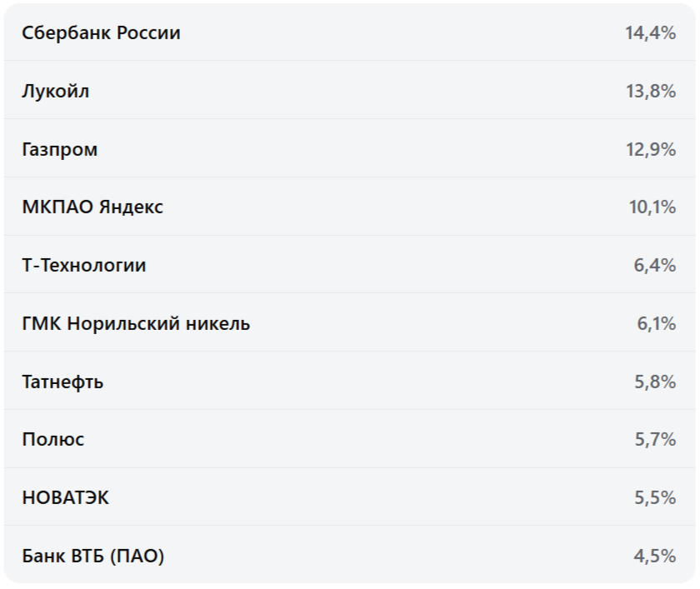Viewport: 700px width, 589px height.
Task: Click the НОВАТЭК company name
Action: (x=66, y=498)
